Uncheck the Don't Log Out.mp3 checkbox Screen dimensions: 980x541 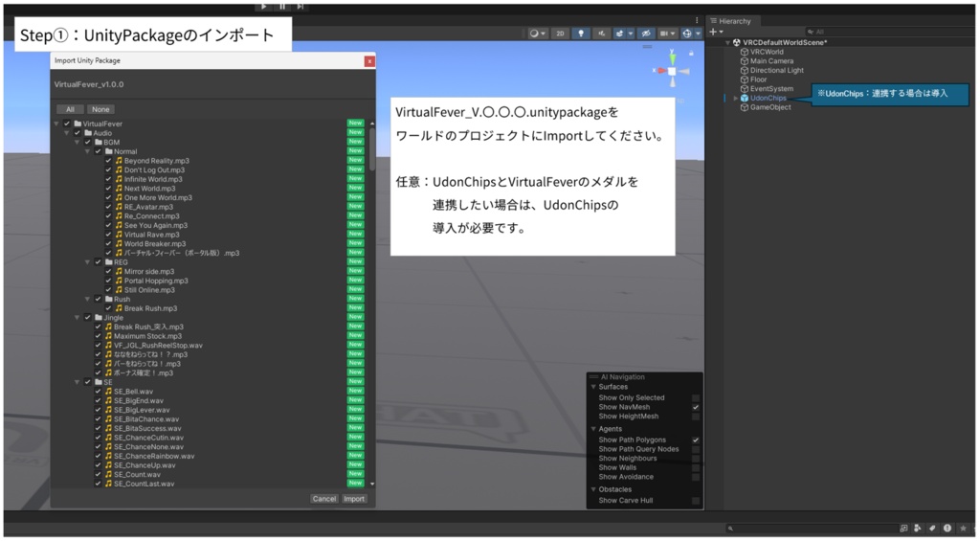[109, 170]
